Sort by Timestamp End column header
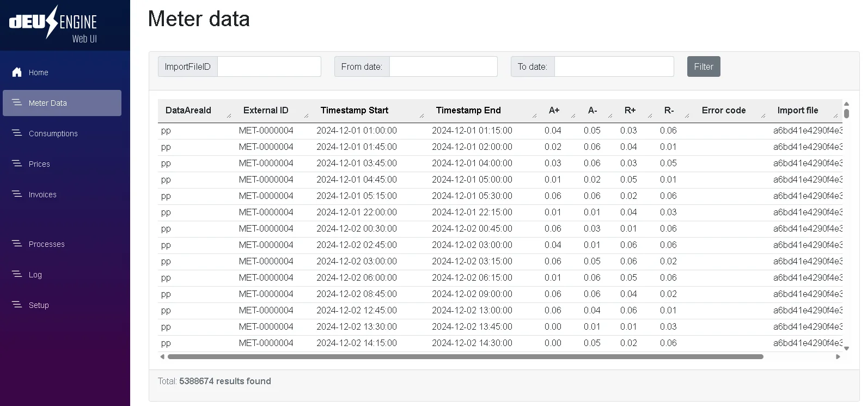The image size is (868, 406). pos(468,110)
